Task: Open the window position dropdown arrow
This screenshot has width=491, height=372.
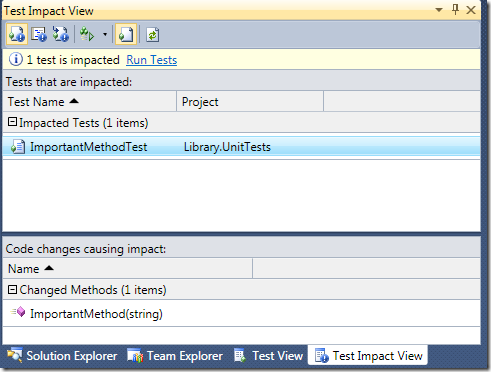Action: point(439,10)
